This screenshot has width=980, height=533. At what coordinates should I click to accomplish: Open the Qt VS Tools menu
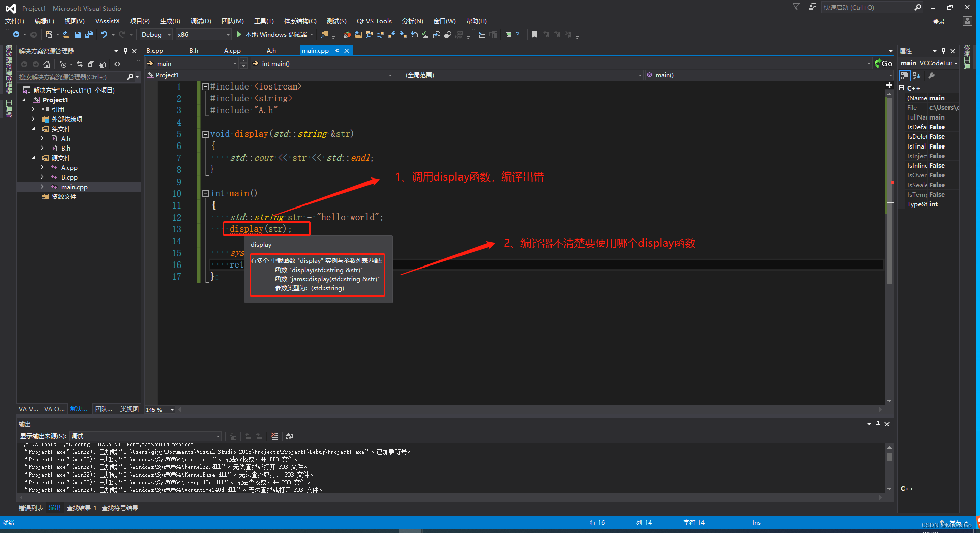(374, 21)
